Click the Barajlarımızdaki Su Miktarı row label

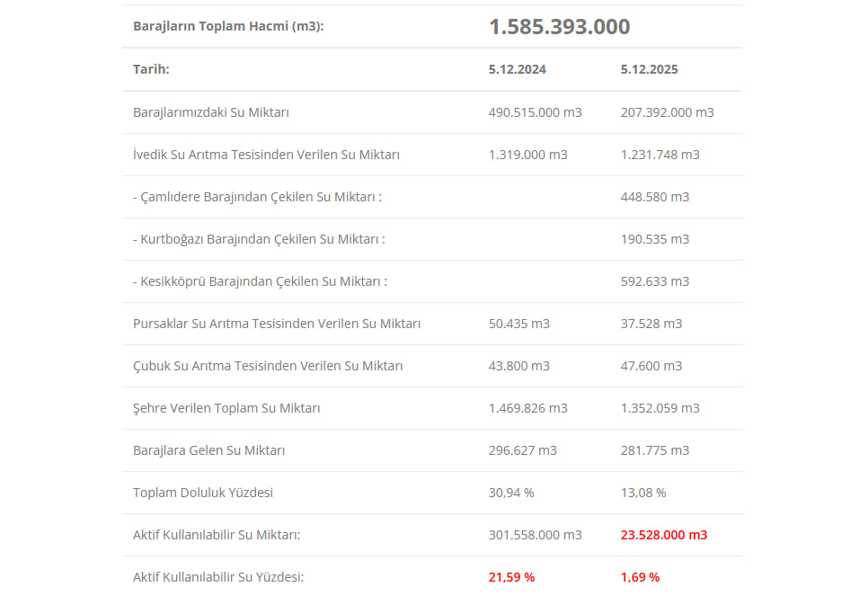(x=210, y=112)
